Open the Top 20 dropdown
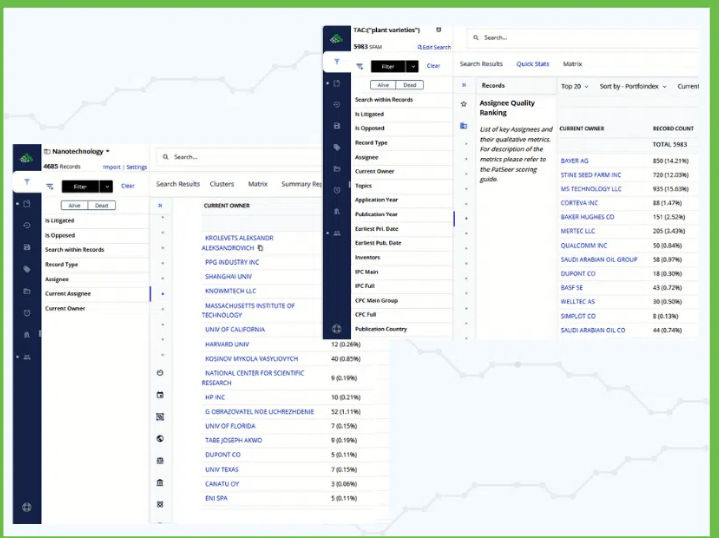Screen dimensions: 719x538 574,86
